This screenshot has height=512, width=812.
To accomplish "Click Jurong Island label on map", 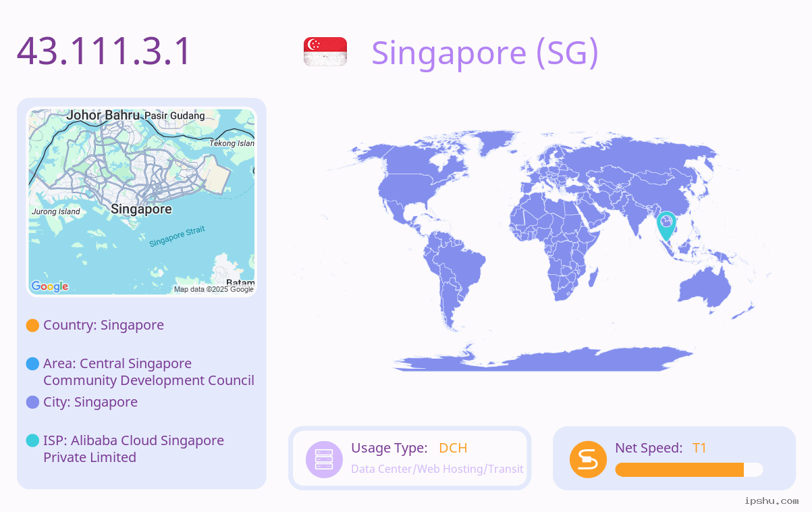I will [56, 211].
